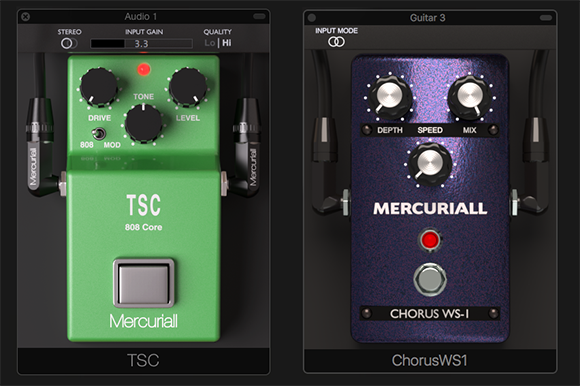Image resolution: width=580 pixels, height=386 pixels.
Task: Click the LEVEL knob on TSC pedal
Action: click(188, 87)
